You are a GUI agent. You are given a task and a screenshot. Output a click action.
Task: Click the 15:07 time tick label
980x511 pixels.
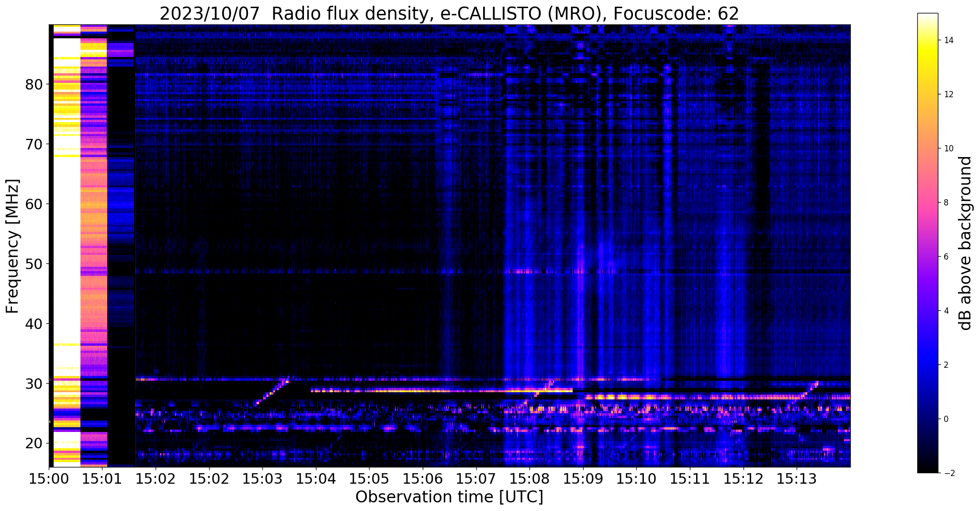point(476,479)
